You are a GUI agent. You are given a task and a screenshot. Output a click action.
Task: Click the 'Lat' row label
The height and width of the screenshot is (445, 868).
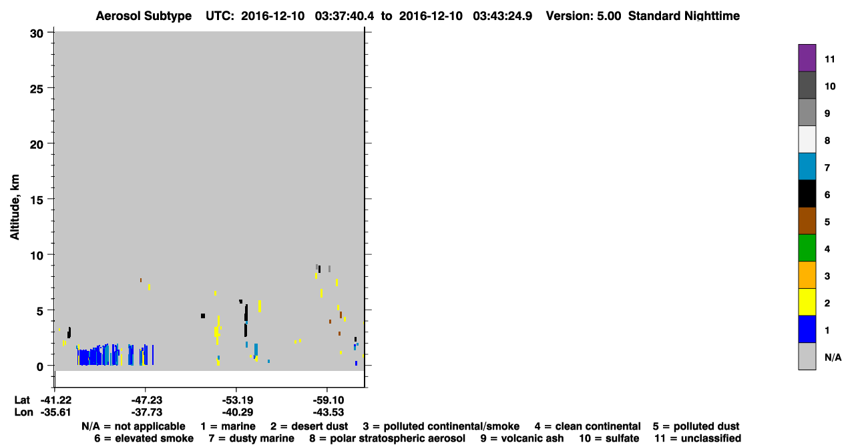tap(22, 400)
